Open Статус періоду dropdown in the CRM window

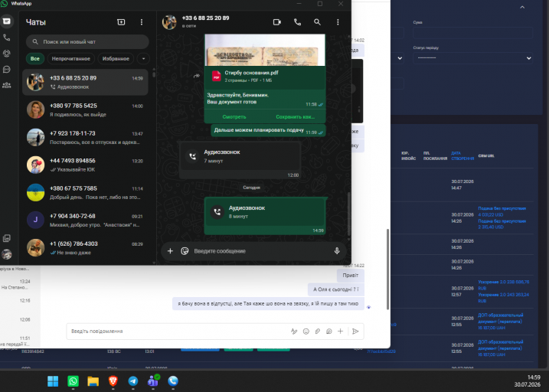[x=473, y=57]
